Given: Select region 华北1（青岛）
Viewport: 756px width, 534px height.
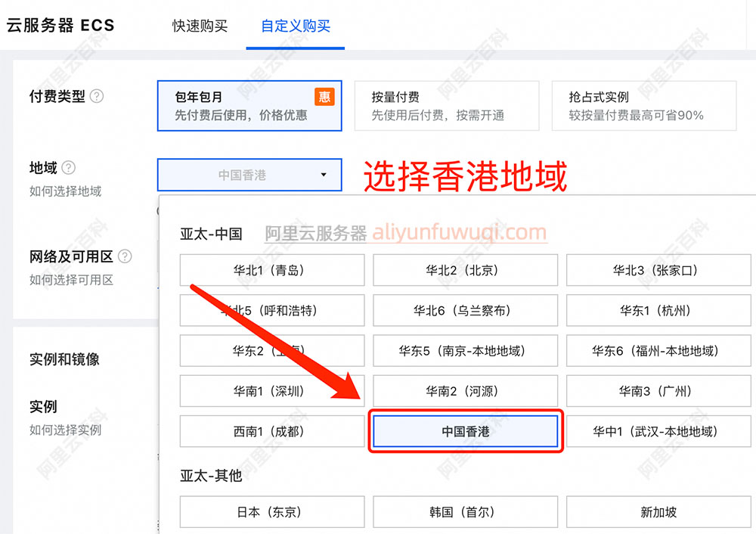Looking at the screenshot, I should click(x=272, y=270).
